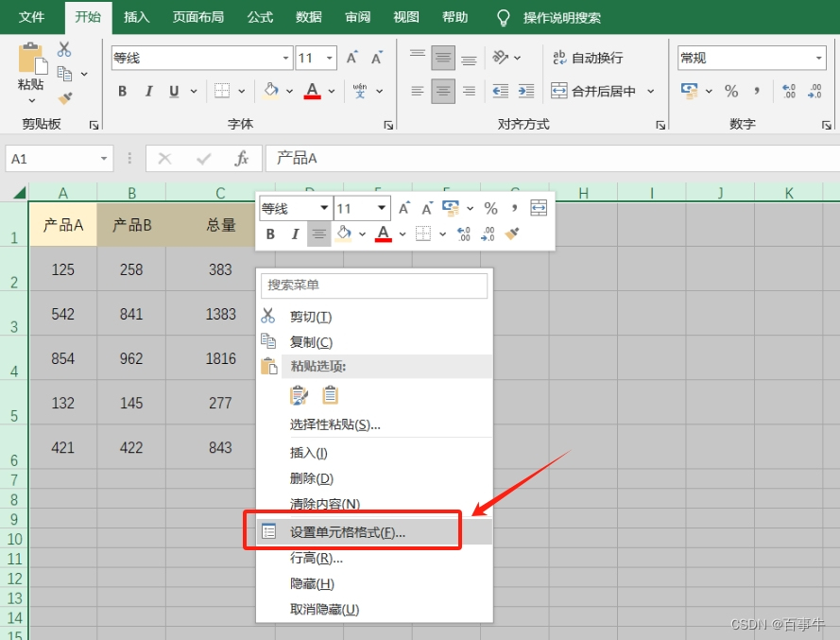Click ribbon increase decimal icon

pos(789,91)
